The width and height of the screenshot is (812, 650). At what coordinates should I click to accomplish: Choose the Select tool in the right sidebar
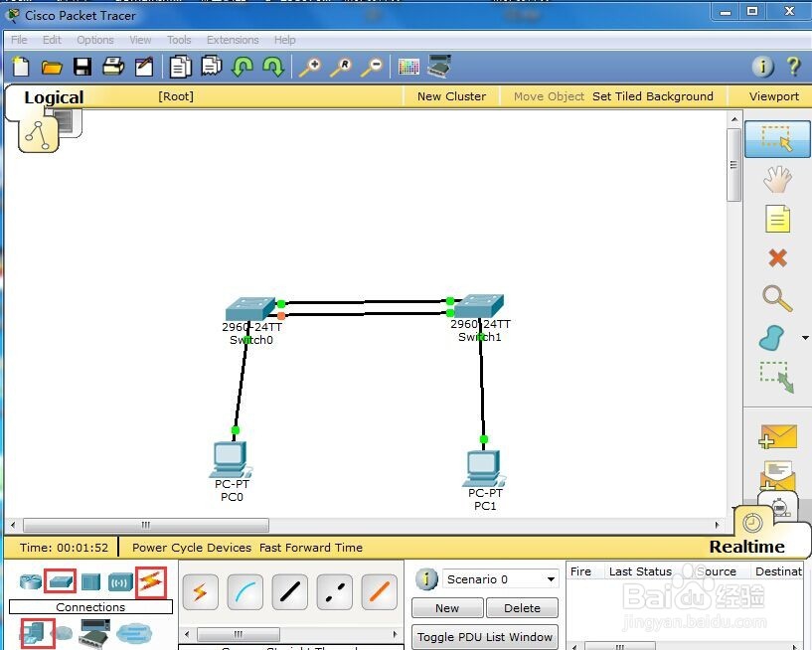click(777, 139)
